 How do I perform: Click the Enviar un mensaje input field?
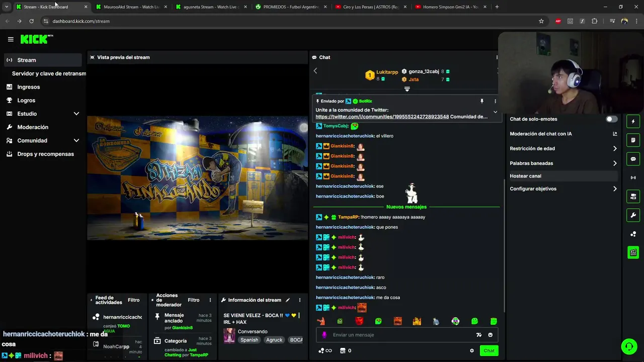click(x=407, y=335)
